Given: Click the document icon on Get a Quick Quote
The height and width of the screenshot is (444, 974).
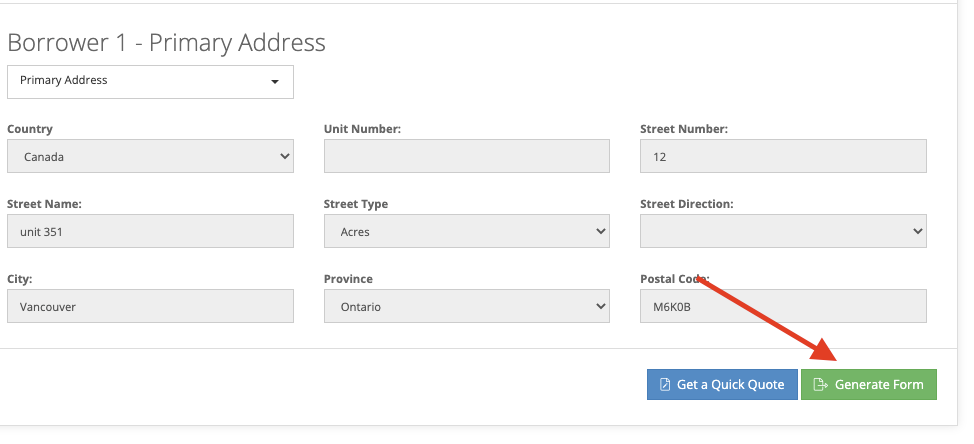Looking at the screenshot, I should pos(665,384).
